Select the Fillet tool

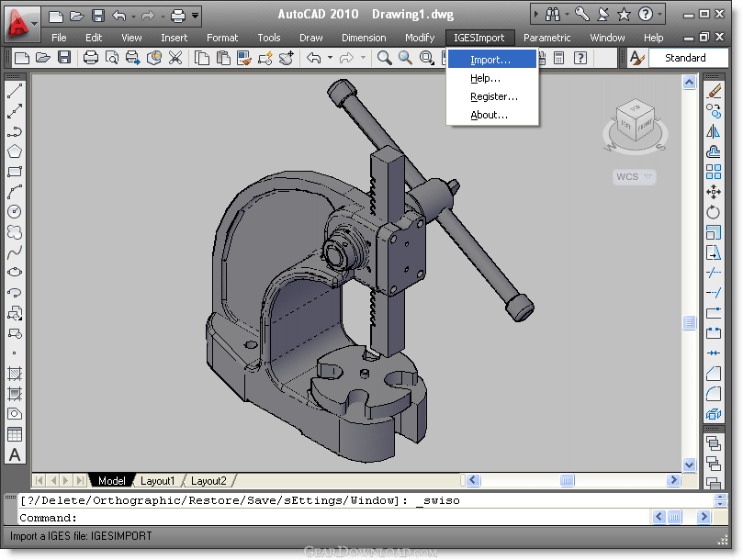coord(714,394)
